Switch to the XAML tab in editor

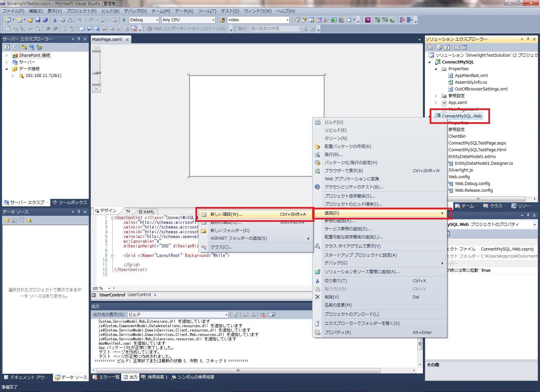(146, 212)
